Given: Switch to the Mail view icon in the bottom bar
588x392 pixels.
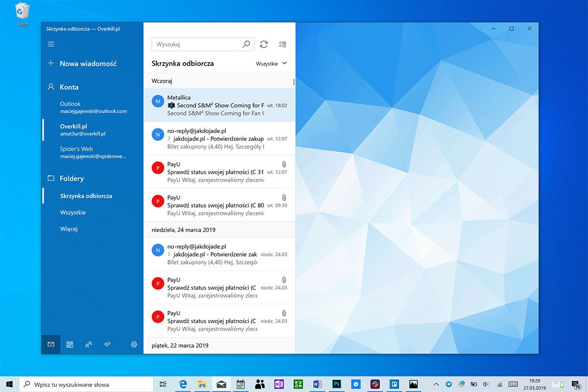Looking at the screenshot, I should click(51, 344).
